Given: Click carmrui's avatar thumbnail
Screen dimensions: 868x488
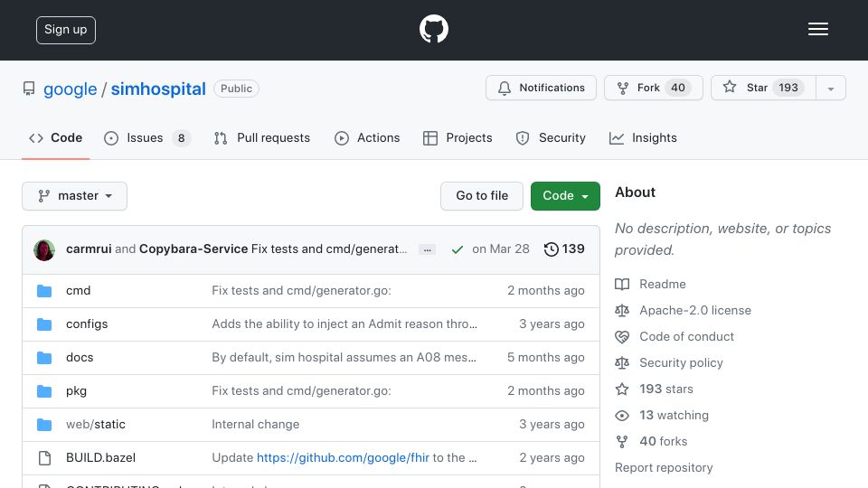Looking at the screenshot, I should click(44, 250).
